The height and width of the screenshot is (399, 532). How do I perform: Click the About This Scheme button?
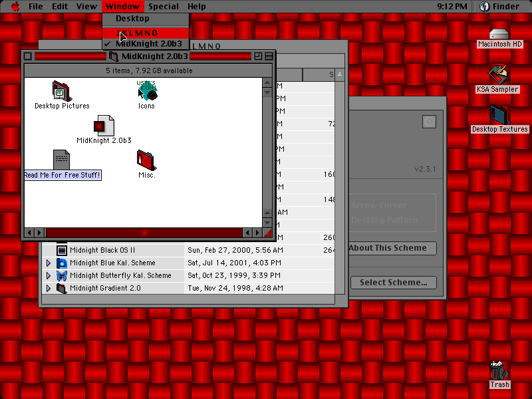click(x=392, y=248)
